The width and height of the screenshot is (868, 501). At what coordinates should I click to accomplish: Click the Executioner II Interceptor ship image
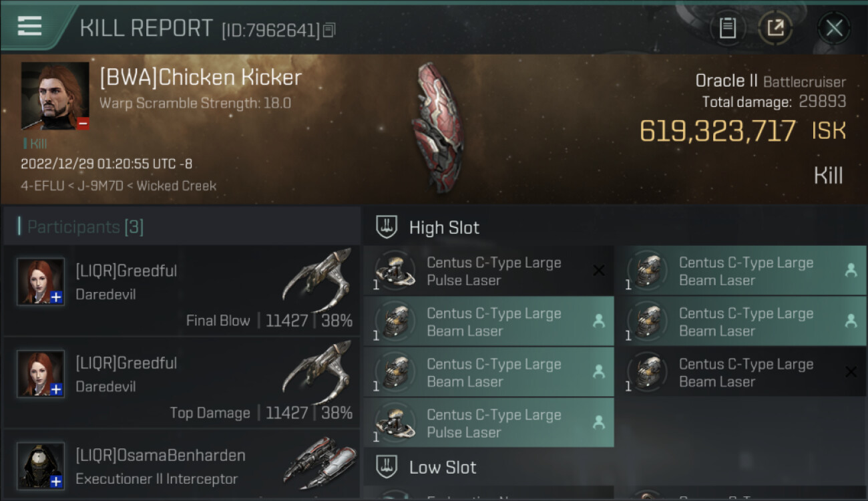pyautogui.click(x=316, y=463)
